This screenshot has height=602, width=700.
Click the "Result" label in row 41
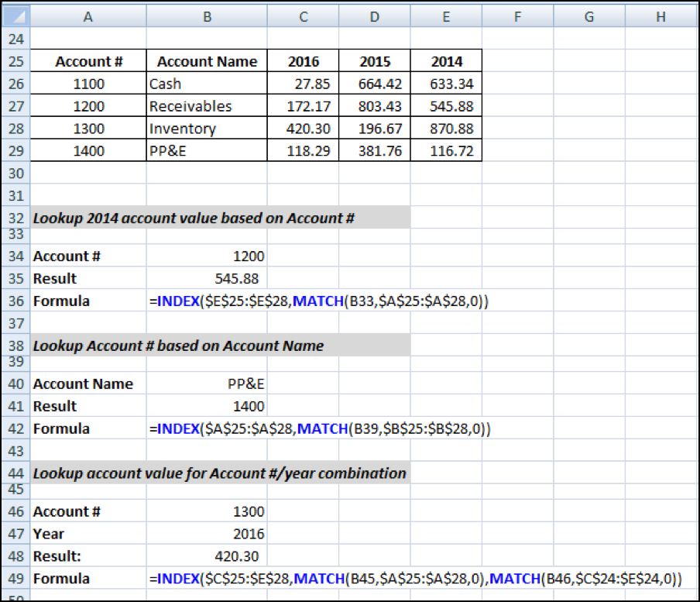(55, 406)
